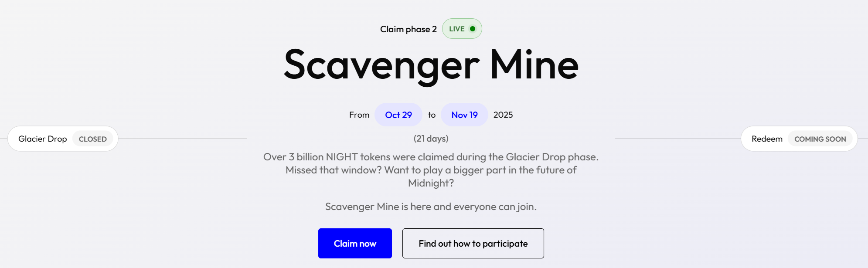Viewport: 868px width, 268px height.
Task: Click the COMING SOON badge beside Redeem
Action: click(x=820, y=139)
